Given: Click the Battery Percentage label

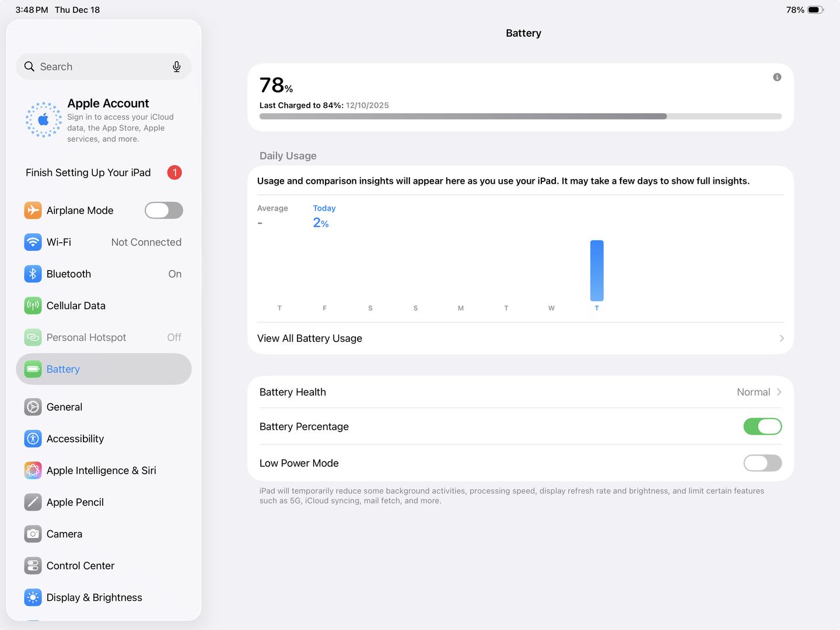Looking at the screenshot, I should 304,426.
